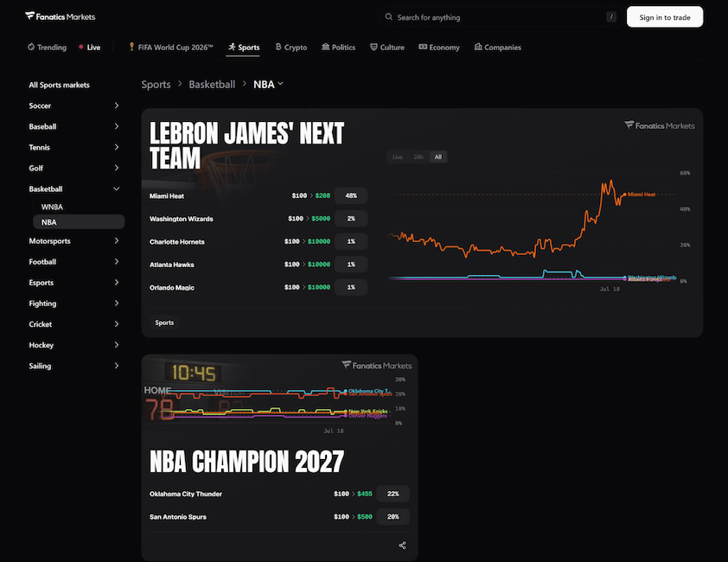Switch to the Politics tab
Image resolution: width=728 pixels, height=562 pixels.
tap(338, 48)
